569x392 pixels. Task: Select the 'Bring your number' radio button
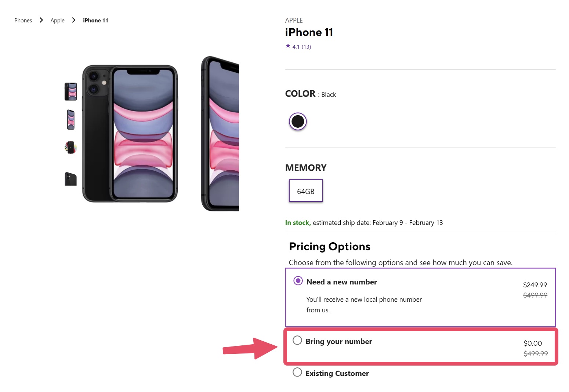[x=297, y=341]
